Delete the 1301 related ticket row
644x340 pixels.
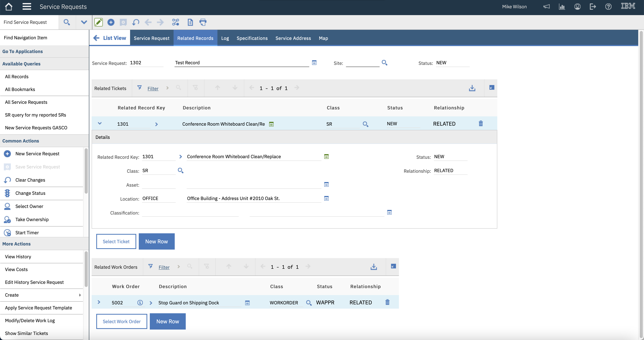(480, 123)
